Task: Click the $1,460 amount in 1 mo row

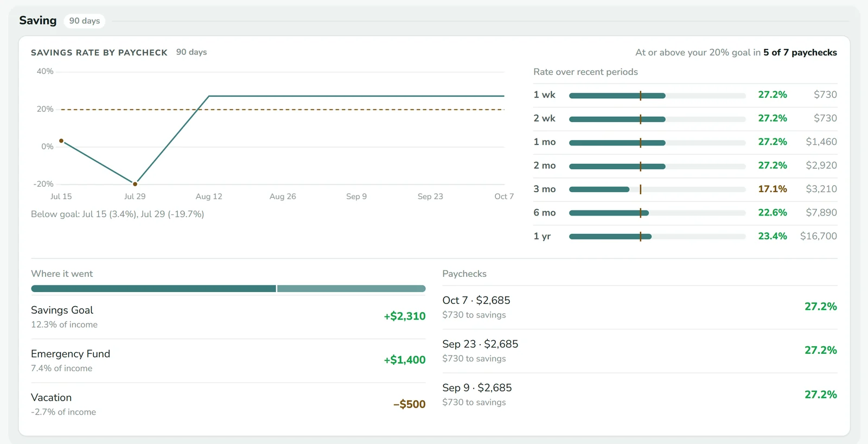Action: click(x=821, y=142)
